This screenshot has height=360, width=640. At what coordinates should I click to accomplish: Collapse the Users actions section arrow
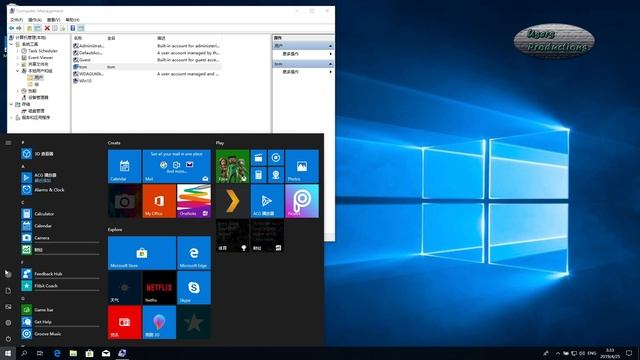(x=330, y=46)
